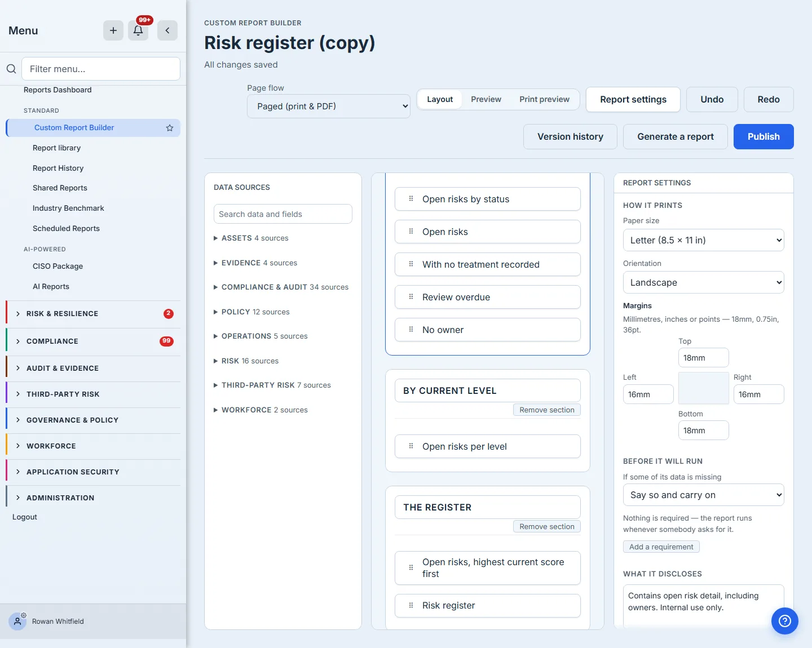Viewport: 812px width, 648px height.
Task: Edit the Left margin field
Action: point(648,394)
